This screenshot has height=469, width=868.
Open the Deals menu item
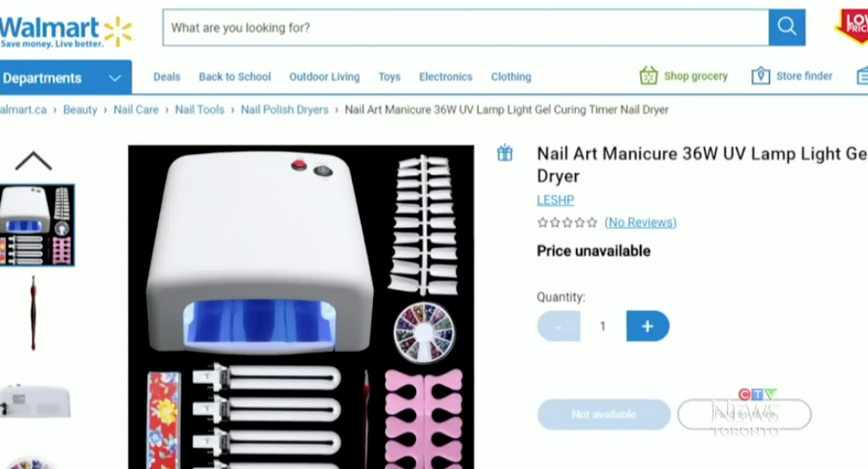[x=167, y=76]
